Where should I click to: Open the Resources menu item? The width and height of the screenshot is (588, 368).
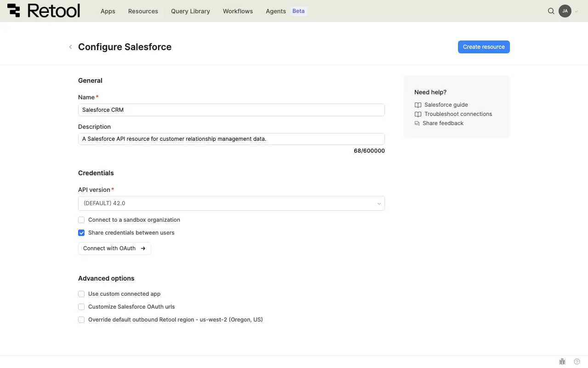point(143,11)
